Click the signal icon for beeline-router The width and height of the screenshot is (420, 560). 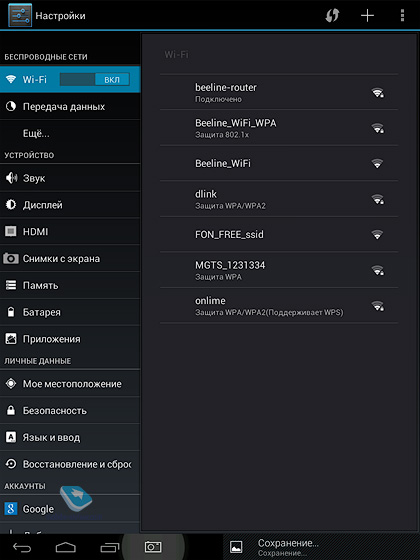click(378, 92)
